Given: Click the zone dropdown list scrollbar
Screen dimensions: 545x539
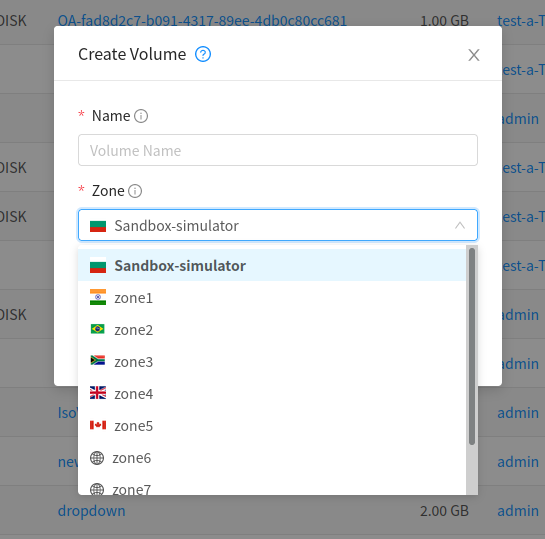Looking at the screenshot, I should click(472, 346).
